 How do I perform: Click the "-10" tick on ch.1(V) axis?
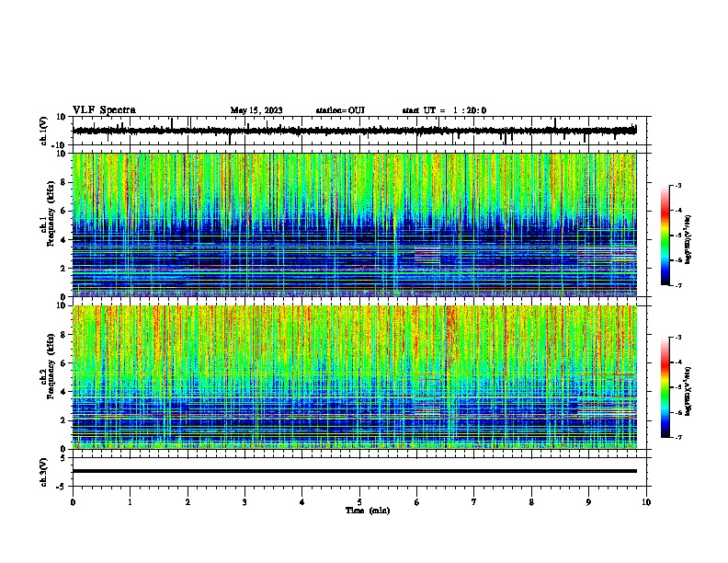pos(60,145)
